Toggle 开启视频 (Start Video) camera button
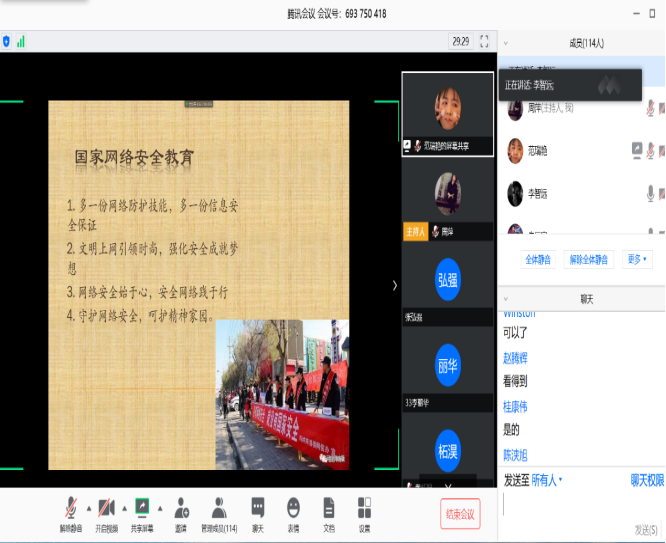 click(x=106, y=512)
